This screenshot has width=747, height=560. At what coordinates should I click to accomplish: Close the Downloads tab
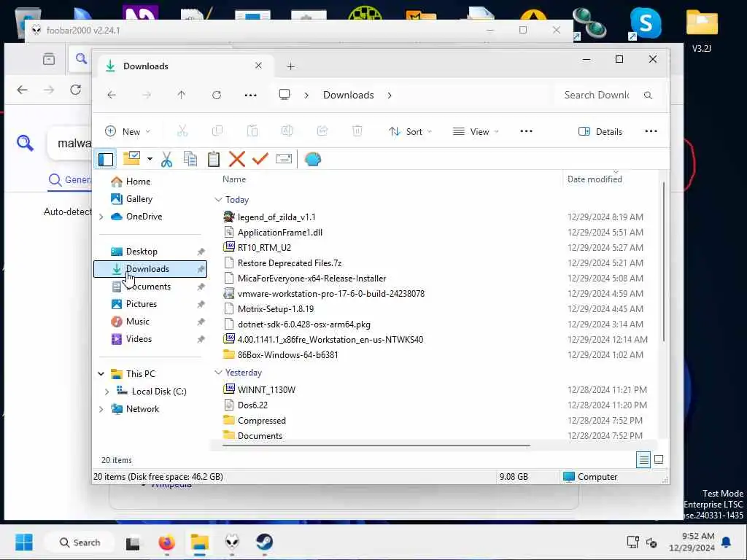(x=258, y=66)
